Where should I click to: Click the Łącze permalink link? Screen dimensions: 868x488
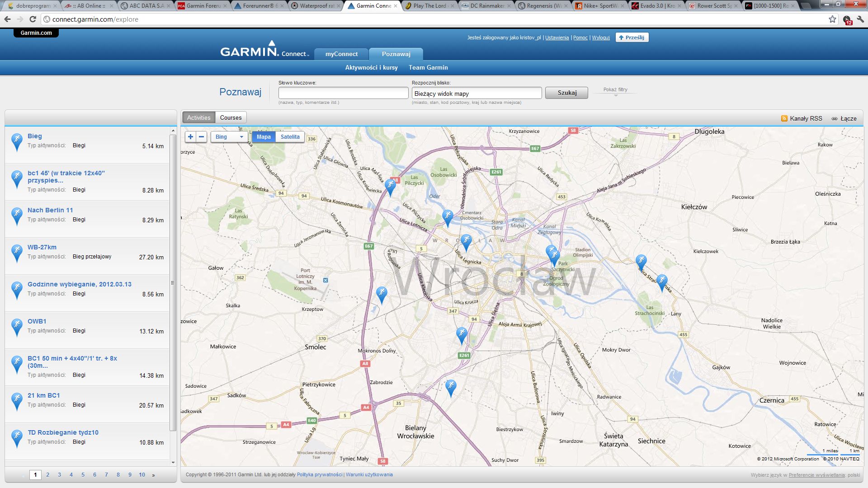pos(849,118)
